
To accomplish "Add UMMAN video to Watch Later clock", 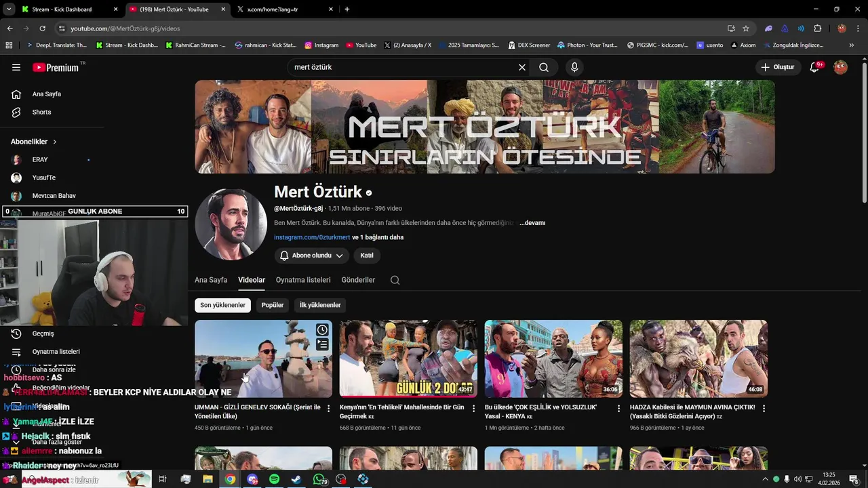I will pyautogui.click(x=322, y=330).
